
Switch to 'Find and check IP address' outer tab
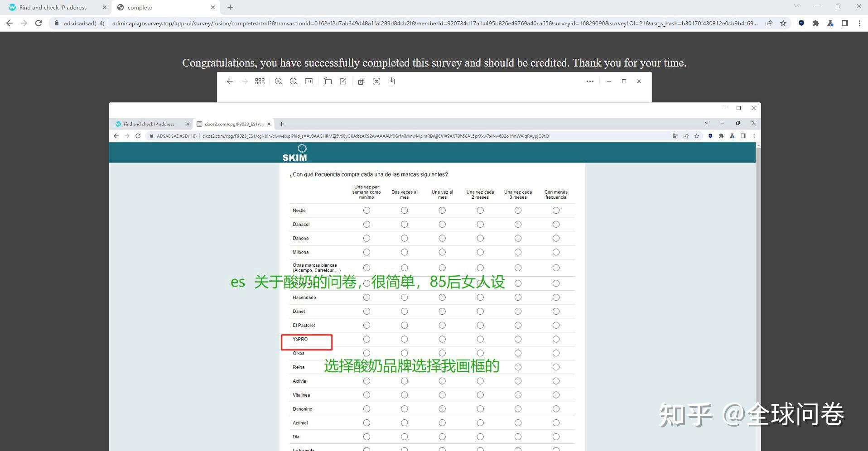pos(53,7)
